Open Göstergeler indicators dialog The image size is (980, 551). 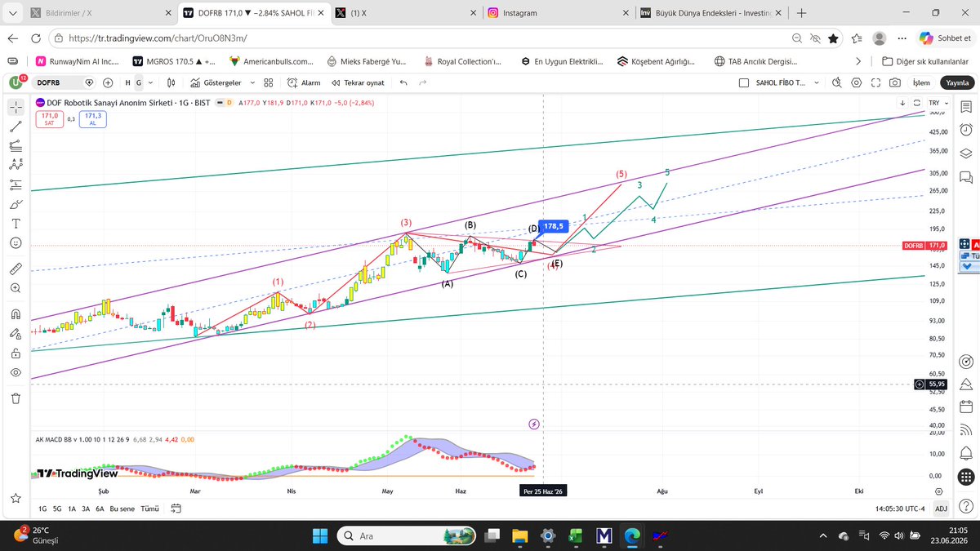(x=216, y=82)
